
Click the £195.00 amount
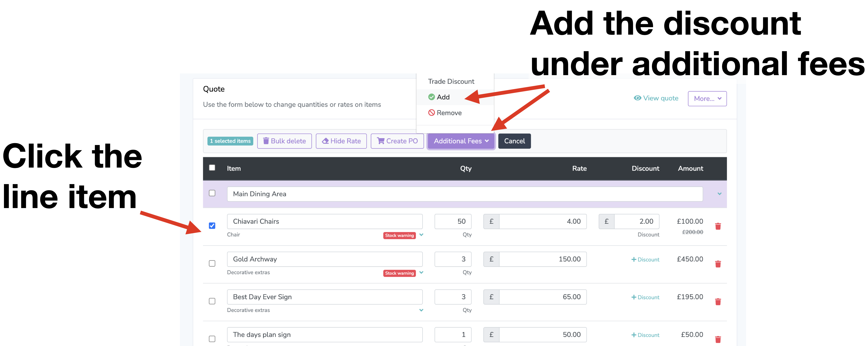(690, 297)
